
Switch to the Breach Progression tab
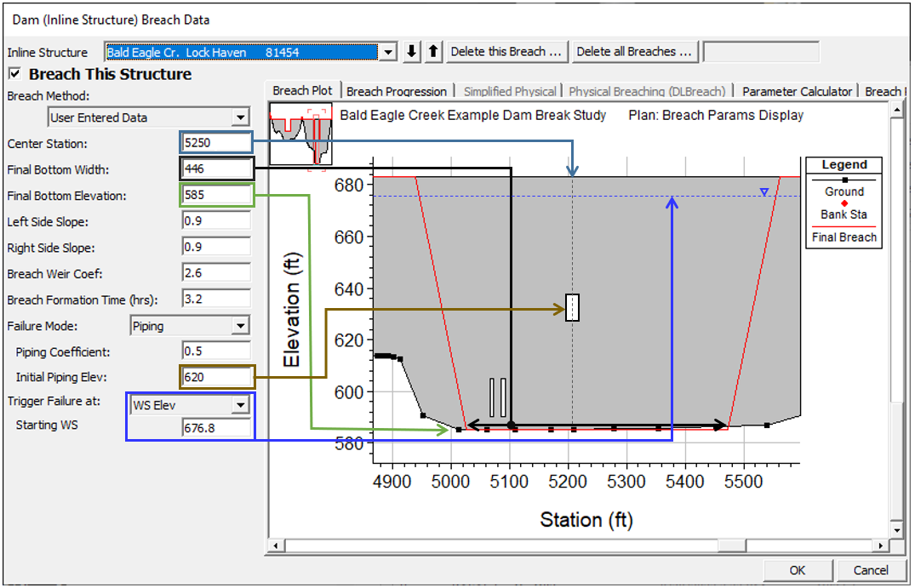(x=397, y=92)
